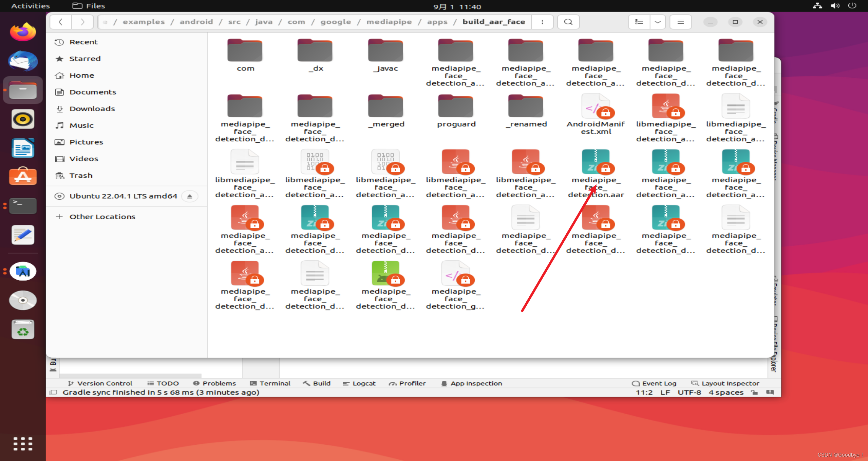This screenshot has width=868, height=461.
Task: Open the proguard folder
Action: 456,111
